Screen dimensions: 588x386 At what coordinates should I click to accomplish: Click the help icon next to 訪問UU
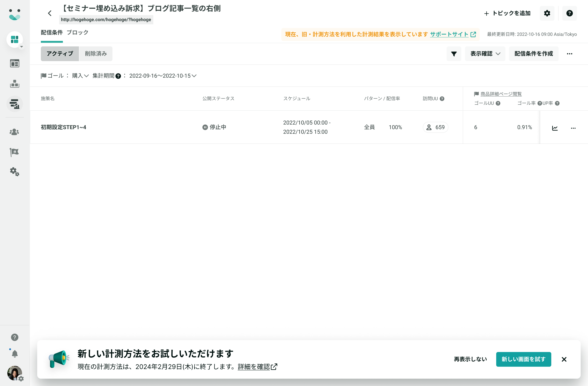442,99
